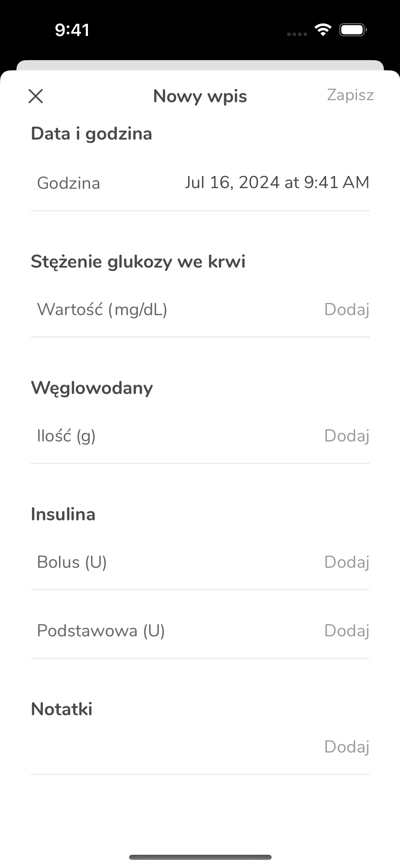
Task: Click the Wartość (mg/dL) label
Action: (102, 309)
